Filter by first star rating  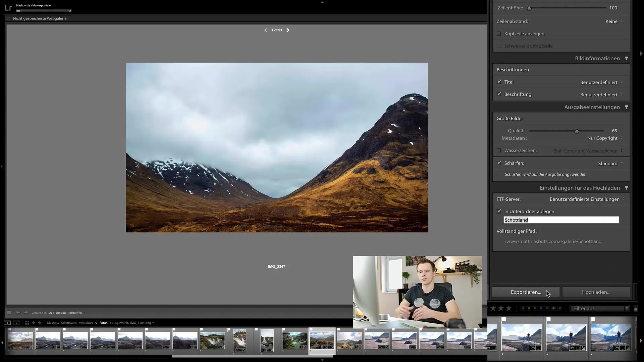(x=493, y=308)
